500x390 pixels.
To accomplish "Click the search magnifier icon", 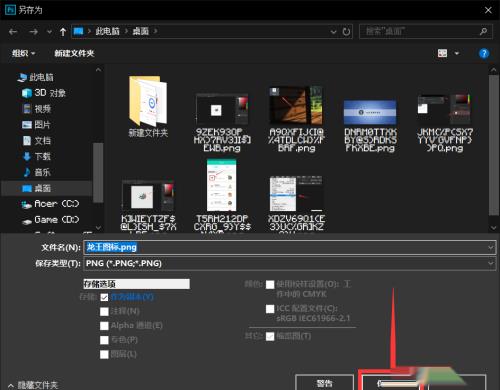I will coord(483,32).
